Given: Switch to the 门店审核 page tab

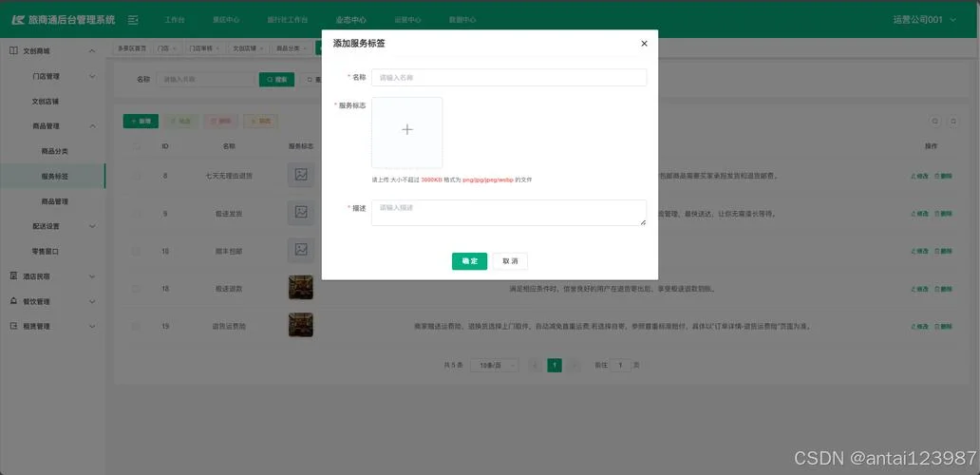Looking at the screenshot, I should click(204, 48).
